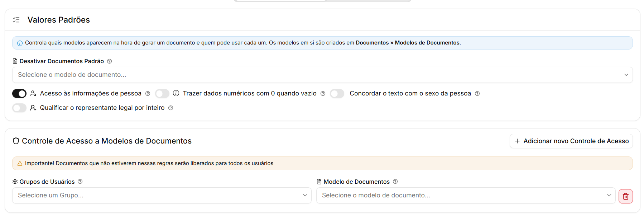Click Adicionar novo Controle de Acesso button
Screen dimensions: 644x220
coord(571,141)
